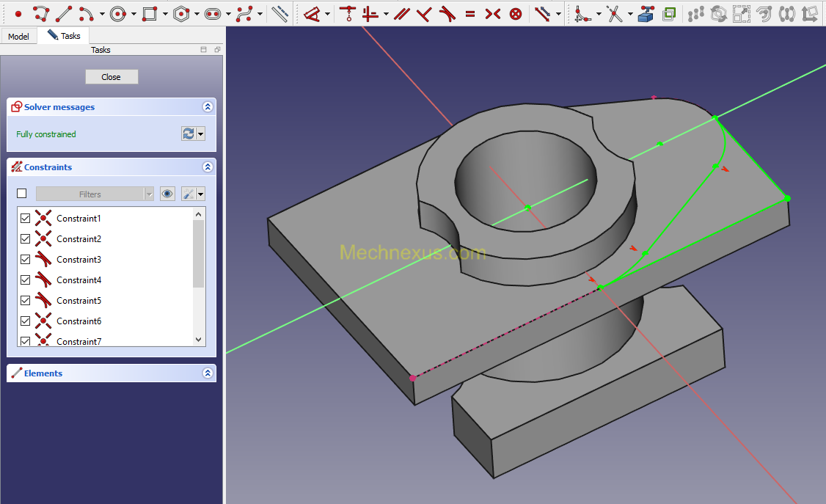Switch to the Tasks tab

coord(64,36)
